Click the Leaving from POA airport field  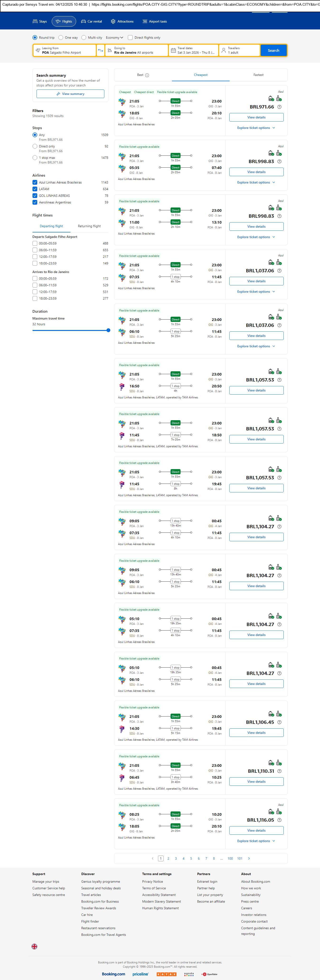coord(64,51)
